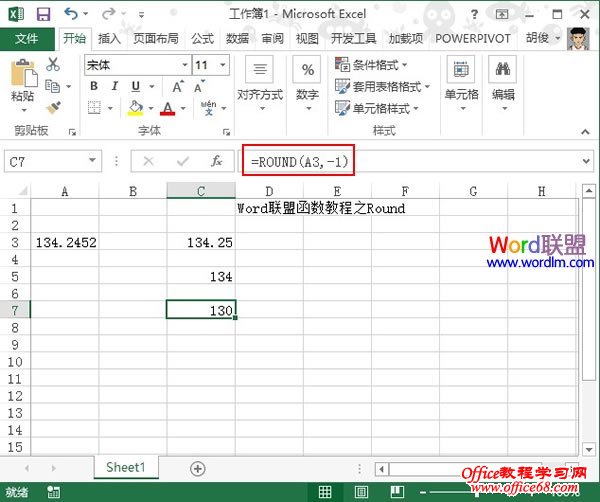Viewport: 600px width, 502px height.
Task: Switch to the 开发工具 Developer tab
Action: 354,39
